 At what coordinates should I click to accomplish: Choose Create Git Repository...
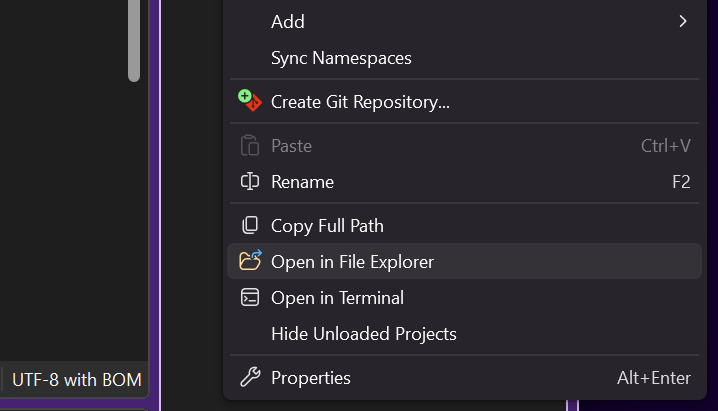(360, 102)
